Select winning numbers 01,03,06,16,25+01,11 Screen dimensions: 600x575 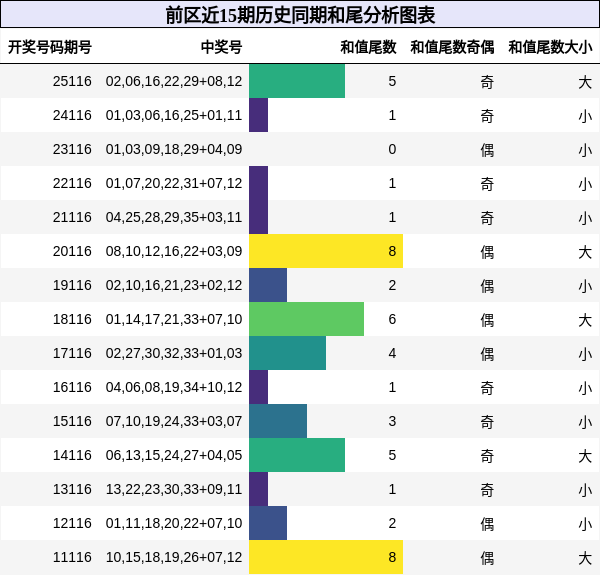[x=174, y=116]
